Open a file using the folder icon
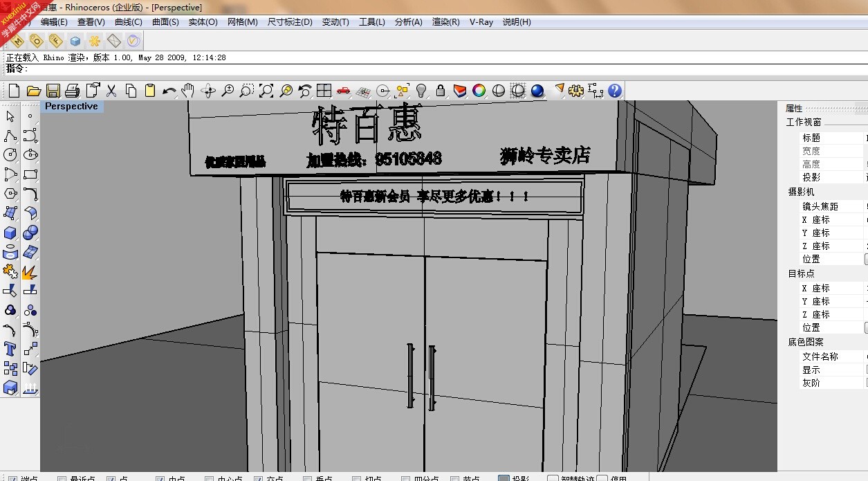Viewport: 868px width, 481px height. [x=33, y=91]
